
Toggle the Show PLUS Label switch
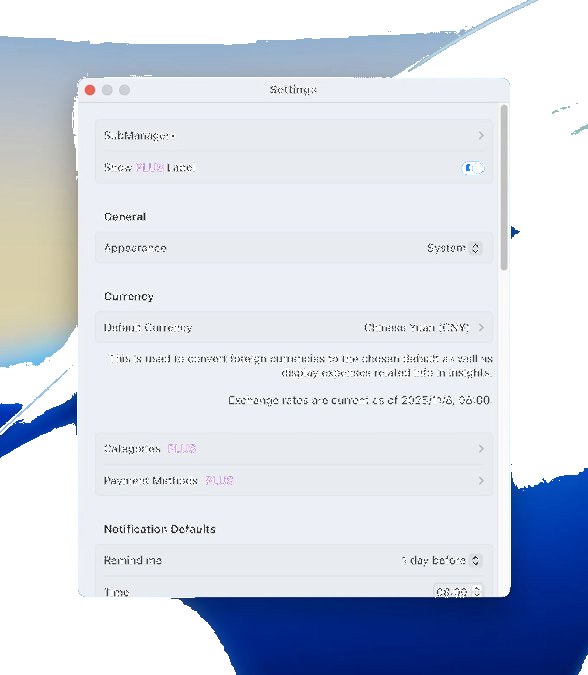pyautogui.click(x=472, y=167)
